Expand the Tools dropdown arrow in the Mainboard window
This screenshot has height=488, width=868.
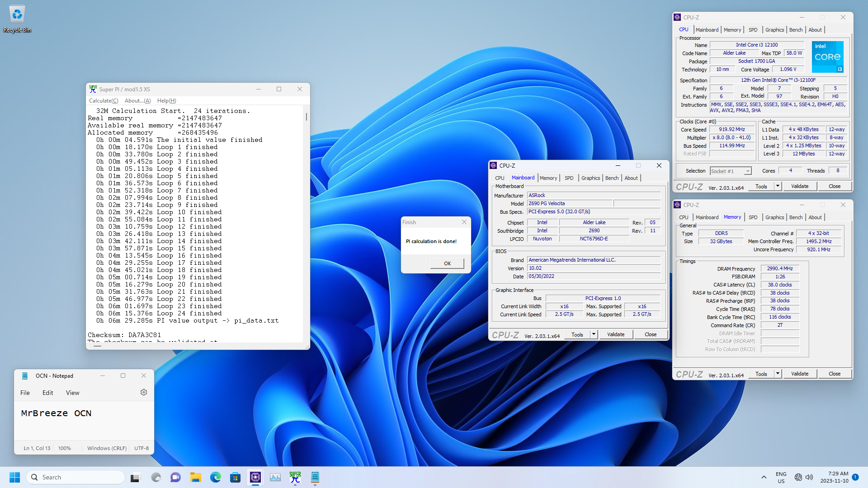(594, 334)
